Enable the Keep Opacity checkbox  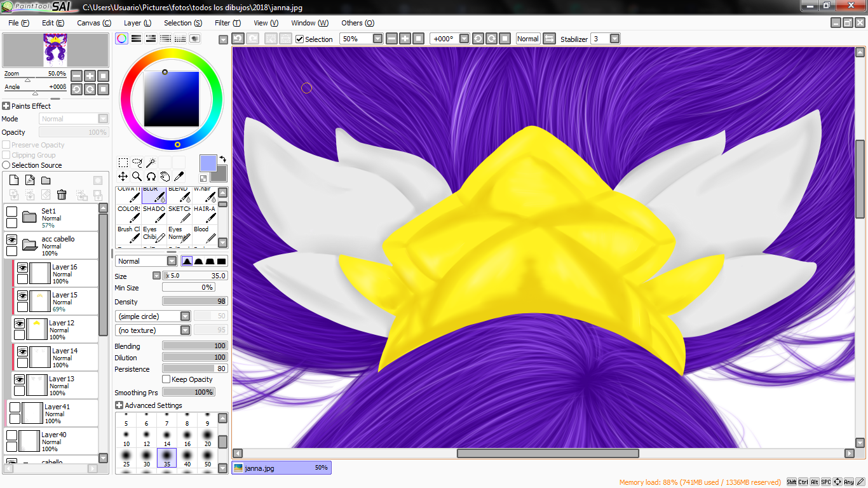click(166, 379)
